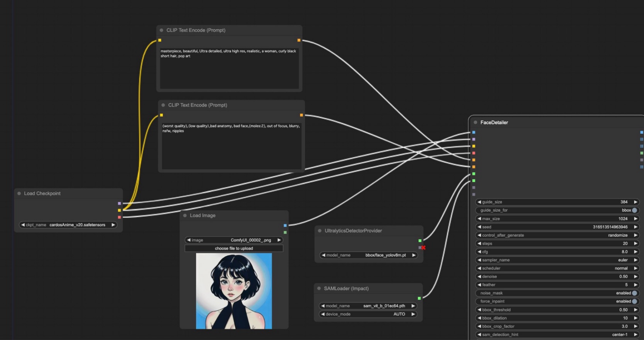Open the image ComfyUI_00002_.png selector
This screenshot has height=340, width=644.
coord(234,240)
